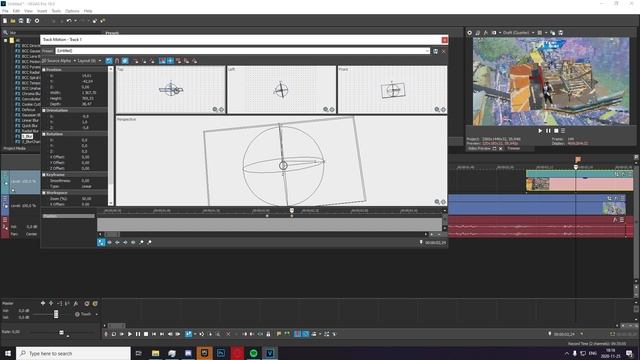Collapse the Orientation property group

tap(44, 111)
